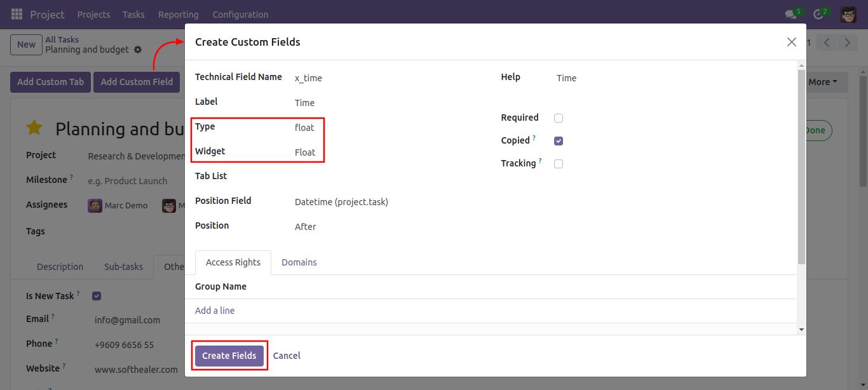
Task: Click the Marc Demo assignee avatar
Action: (95, 205)
